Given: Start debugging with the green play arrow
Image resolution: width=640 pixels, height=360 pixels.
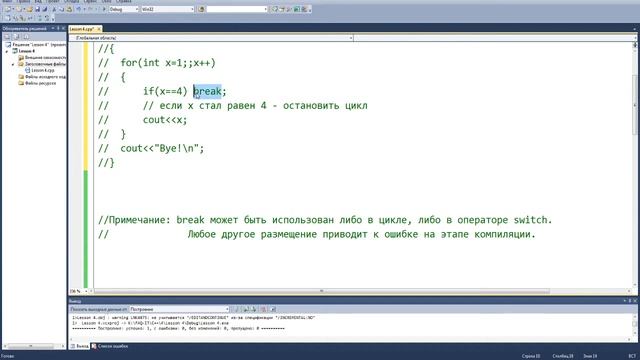Looking at the screenshot, I should [x=104, y=9].
